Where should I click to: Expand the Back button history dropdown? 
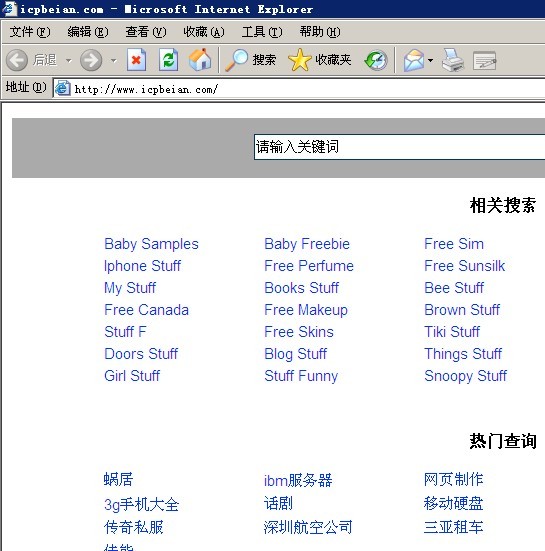click(69, 60)
